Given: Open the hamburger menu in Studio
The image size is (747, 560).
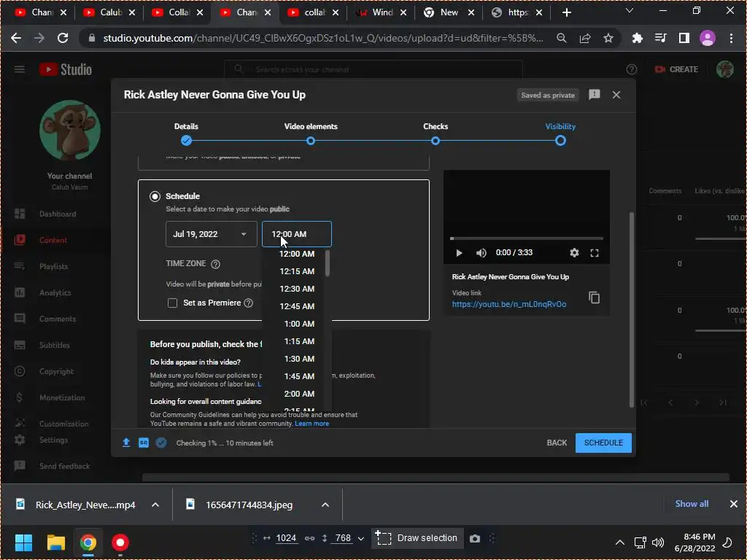Looking at the screenshot, I should click(x=20, y=69).
